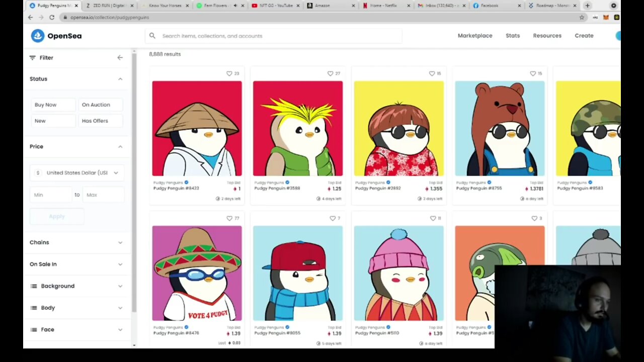
Task: Click the Filter lines icon
Action: [33, 58]
